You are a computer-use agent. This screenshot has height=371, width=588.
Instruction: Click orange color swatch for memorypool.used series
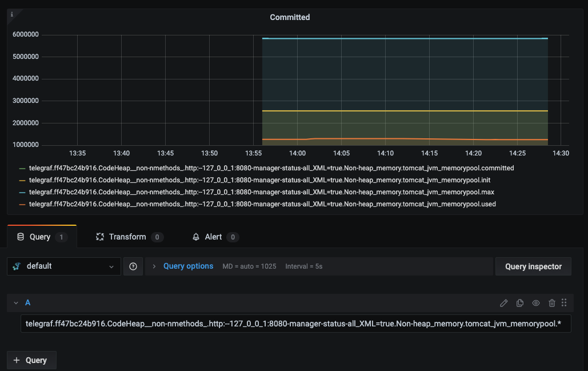22,205
